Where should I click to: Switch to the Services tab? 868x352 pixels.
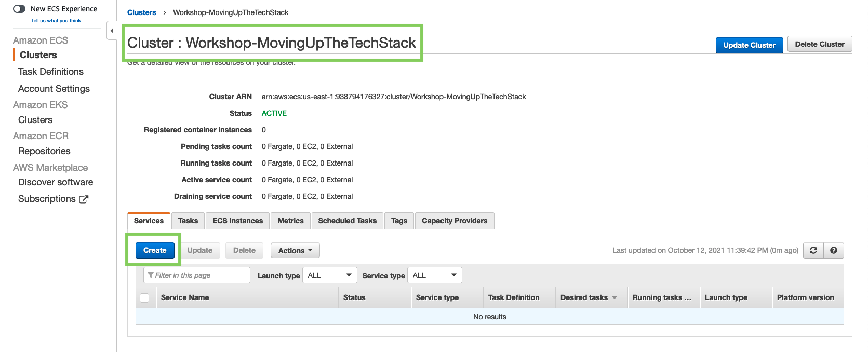(x=149, y=221)
